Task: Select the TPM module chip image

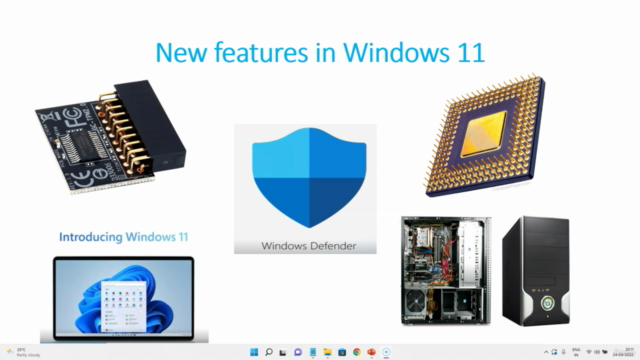Action: pyautogui.click(x=111, y=137)
